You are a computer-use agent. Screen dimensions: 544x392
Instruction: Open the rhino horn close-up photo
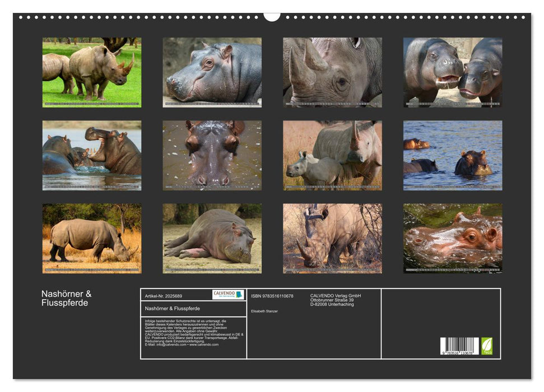(332, 72)
